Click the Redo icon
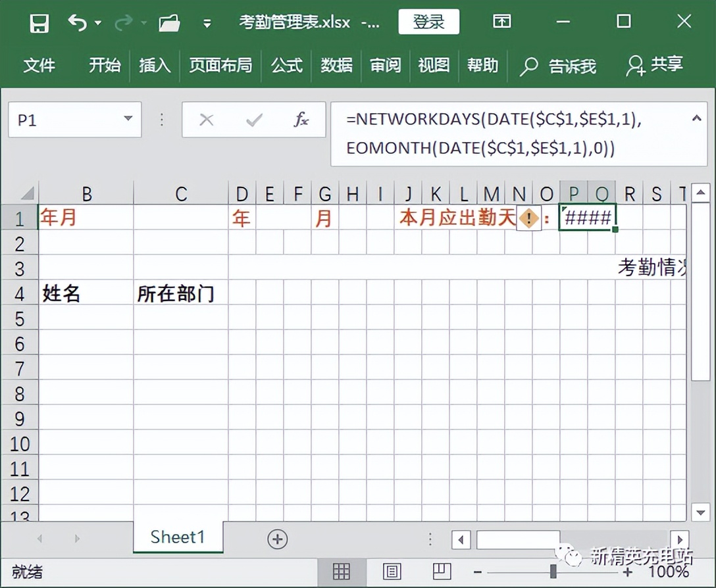The width and height of the screenshot is (716, 588). pos(122,22)
